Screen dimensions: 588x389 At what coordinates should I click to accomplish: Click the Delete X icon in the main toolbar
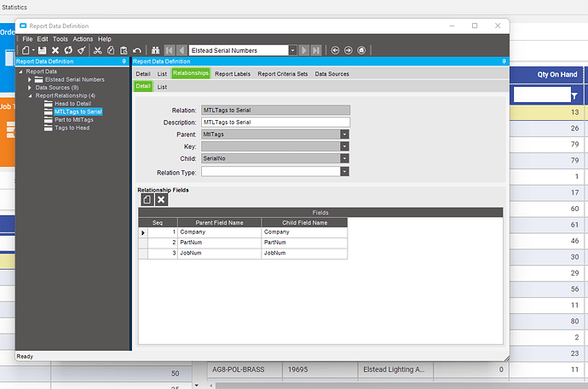(55, 50)
